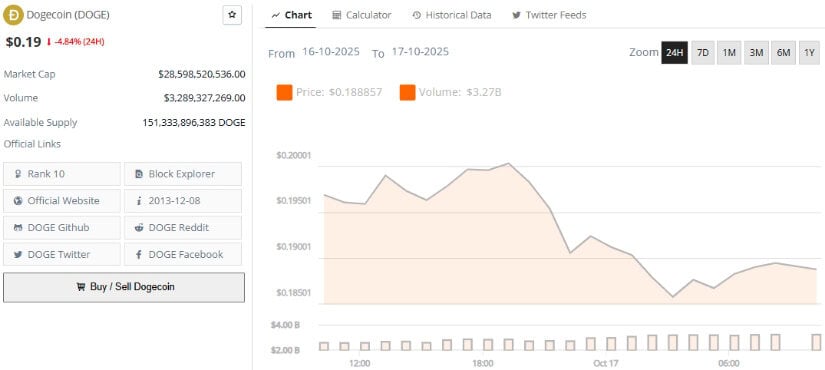Viewport: 825px width, 370px height.
Task: Click the Twitter bird icon beside DOGE Twitter
Action: [x=18, y=255]
